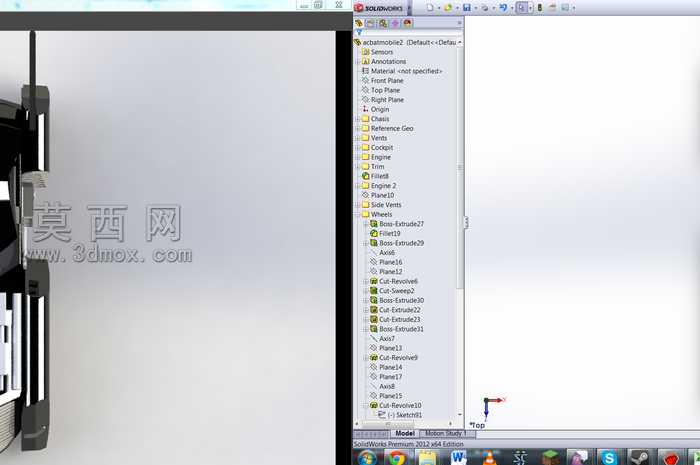Viewport: 700px width, 465px height.
Task: Expand Boss-Extrude29 feature
Action: coord(366,243)
